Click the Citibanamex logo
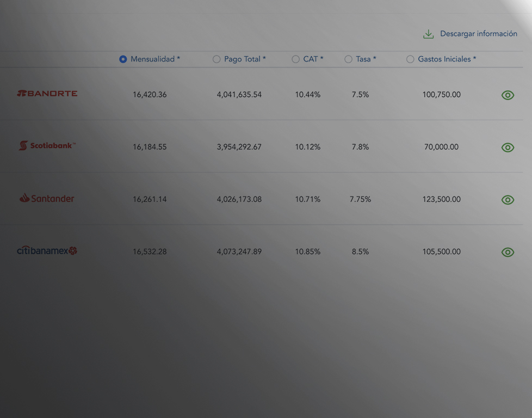Image resolution: width=532 pixels, height=418 pixels. pos(47,250)
